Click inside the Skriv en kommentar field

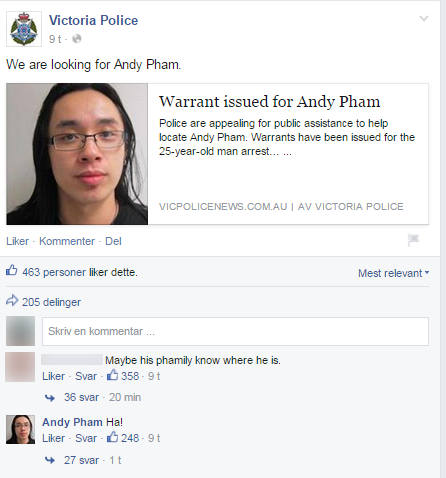click(x=235, y=331)
